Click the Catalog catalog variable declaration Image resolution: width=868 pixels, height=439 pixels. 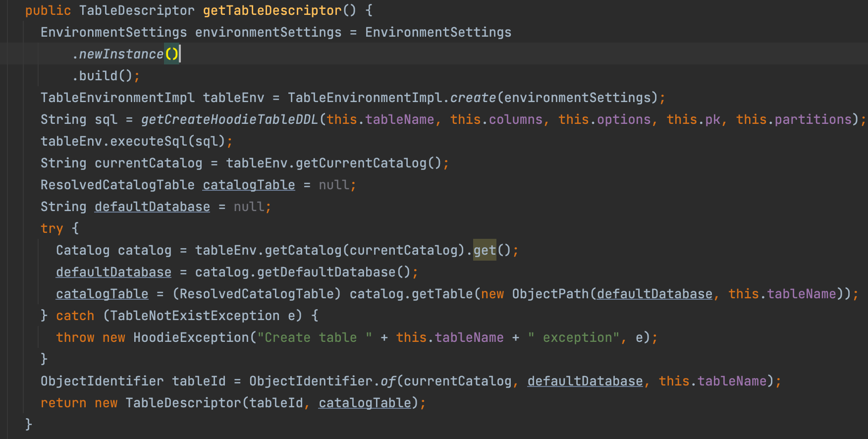(145, 250)
